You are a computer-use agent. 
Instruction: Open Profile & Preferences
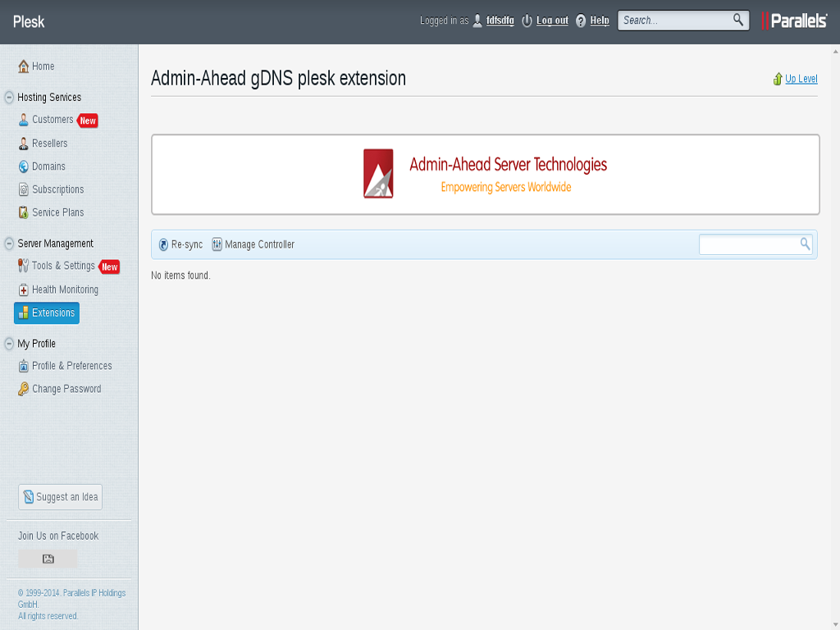point(72,366)
